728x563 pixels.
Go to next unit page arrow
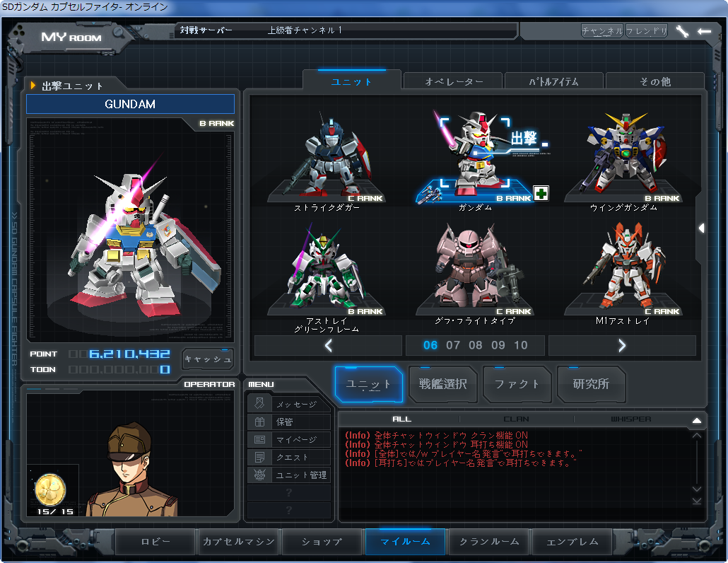point(622,345)
